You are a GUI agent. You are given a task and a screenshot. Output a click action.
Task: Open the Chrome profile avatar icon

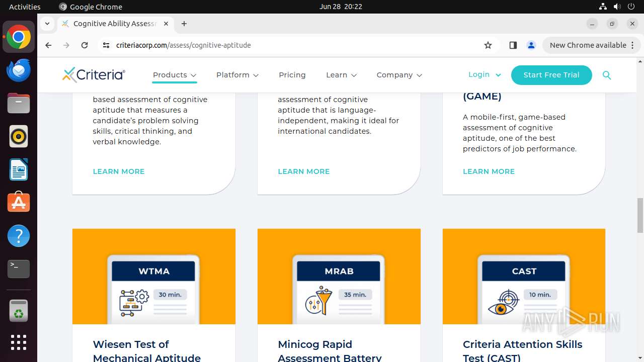[x=531, y=45]
